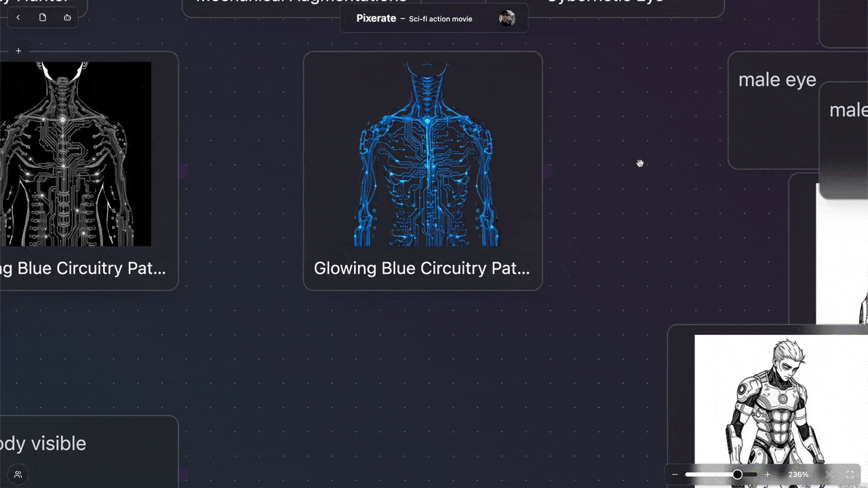Click the plus icon to add node
The image size is (868, 488).
pos(18,51)
